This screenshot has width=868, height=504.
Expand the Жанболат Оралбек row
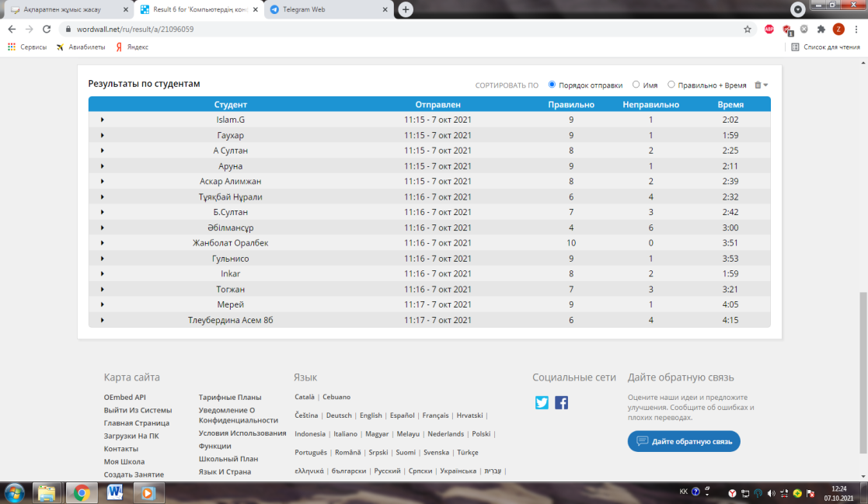coord(103,243)
